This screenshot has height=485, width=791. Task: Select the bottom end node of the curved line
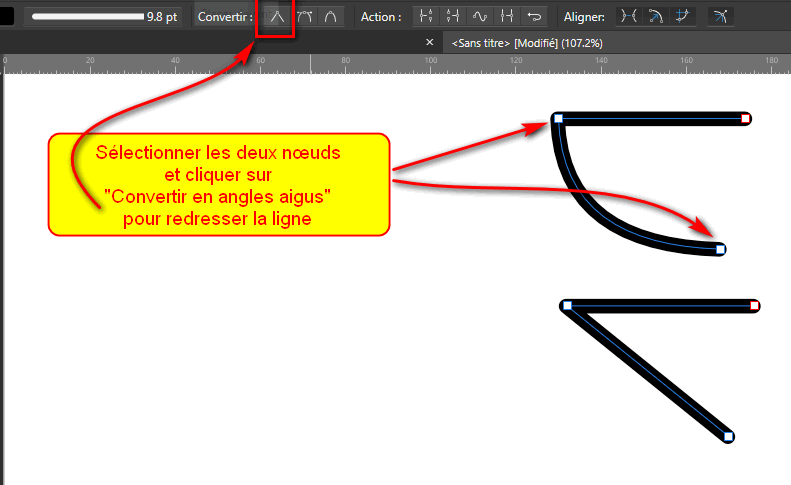pyautogui.click(x=720, y=249)
